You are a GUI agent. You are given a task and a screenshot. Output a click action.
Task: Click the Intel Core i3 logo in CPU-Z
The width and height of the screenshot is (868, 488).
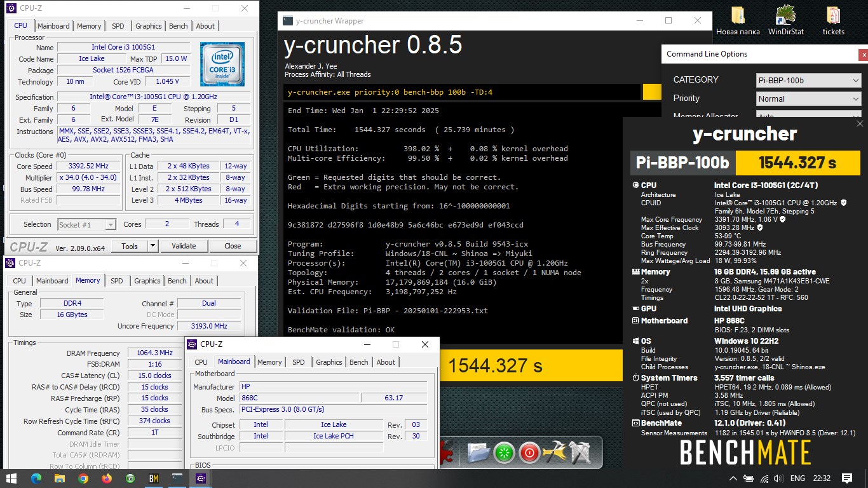[x=222, y=64]
